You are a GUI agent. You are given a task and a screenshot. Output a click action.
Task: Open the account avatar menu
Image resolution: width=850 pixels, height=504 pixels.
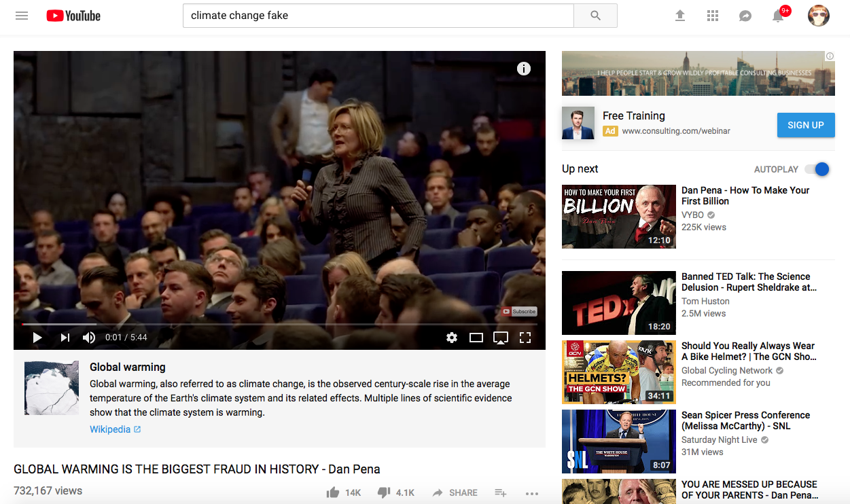coord(819,16)
